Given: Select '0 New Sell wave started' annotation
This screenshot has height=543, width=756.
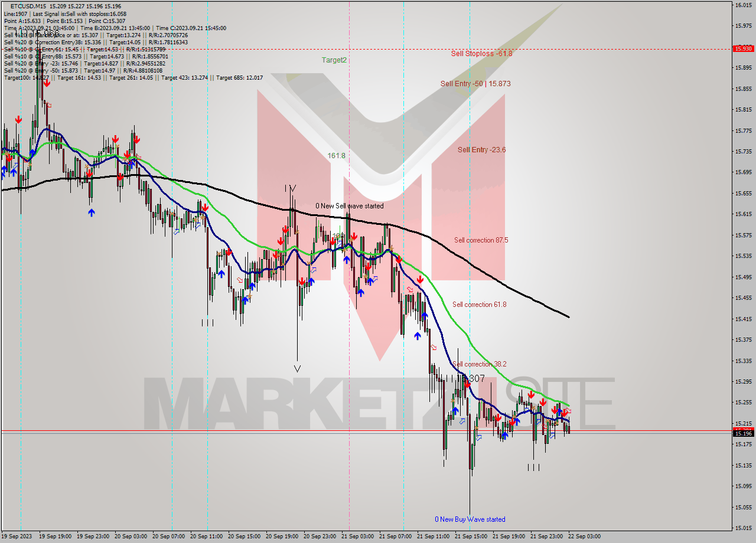Looking at the screenshot, I should pos(349,206).
